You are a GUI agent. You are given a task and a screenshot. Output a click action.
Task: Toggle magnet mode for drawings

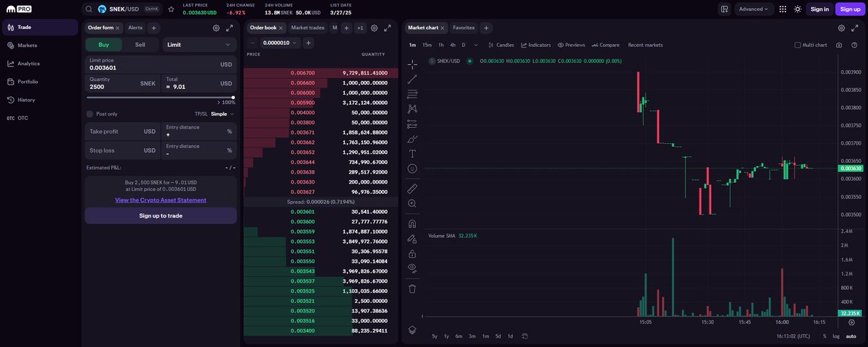[412, 223]
